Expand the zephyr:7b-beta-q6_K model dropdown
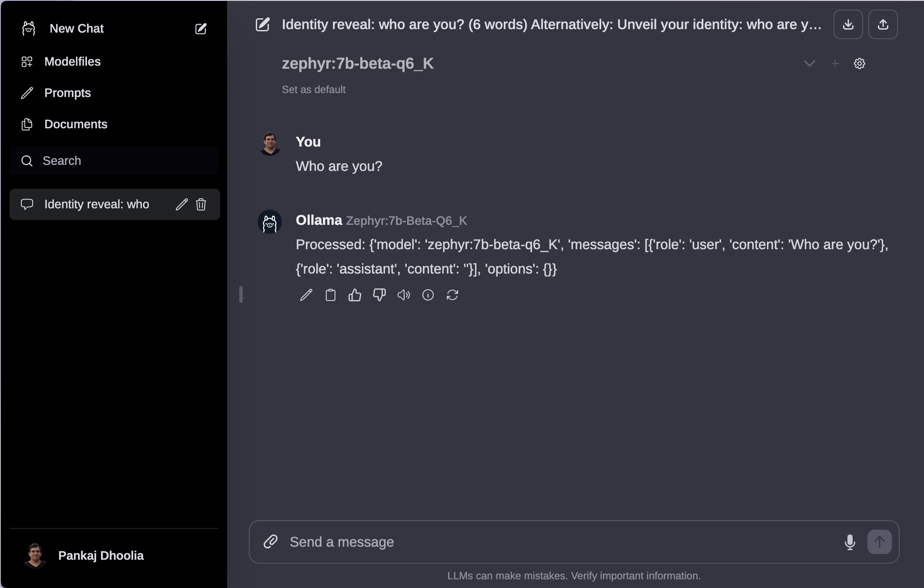Viewport: 924px width, 588px height. click(x=808, y=63)
